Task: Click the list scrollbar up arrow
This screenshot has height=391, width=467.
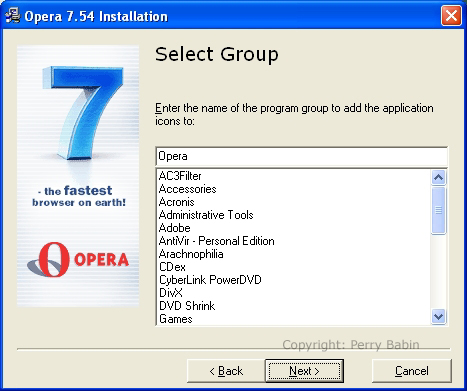Action: coord(438,177)
